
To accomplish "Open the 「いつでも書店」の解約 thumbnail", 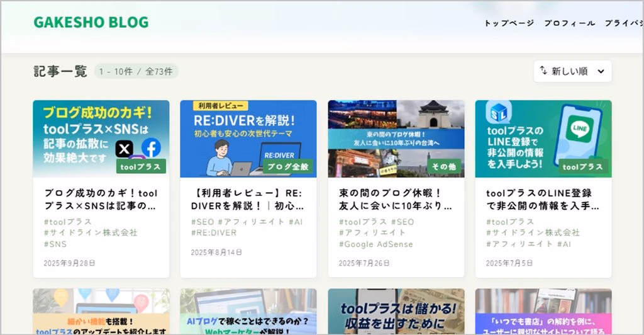I will [543, 311].
